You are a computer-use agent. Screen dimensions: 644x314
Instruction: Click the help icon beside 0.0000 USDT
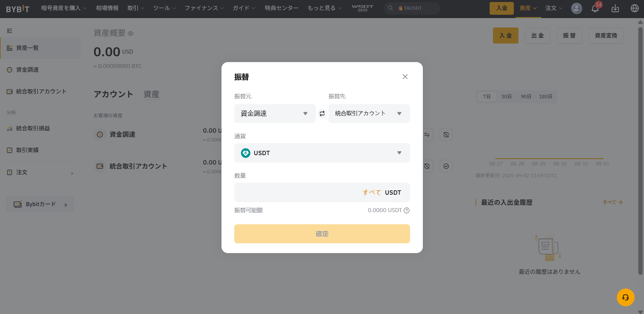pos(407,210)
